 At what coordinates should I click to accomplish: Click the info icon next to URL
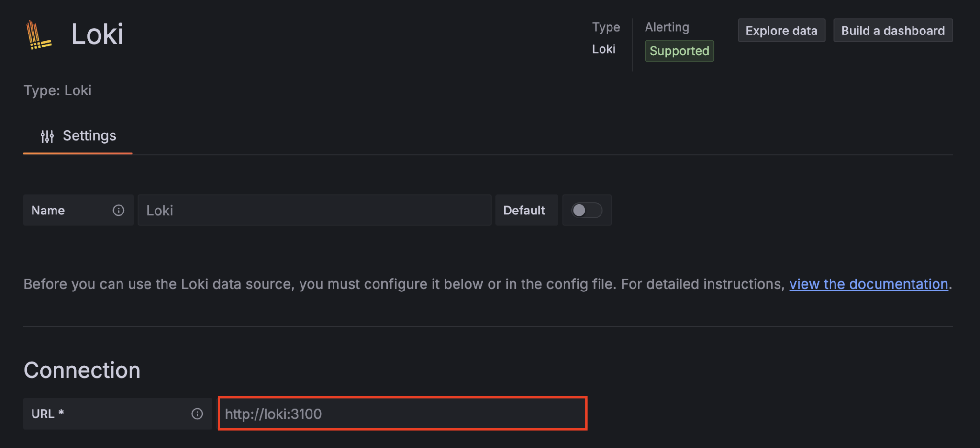click(x=197, y=414)
